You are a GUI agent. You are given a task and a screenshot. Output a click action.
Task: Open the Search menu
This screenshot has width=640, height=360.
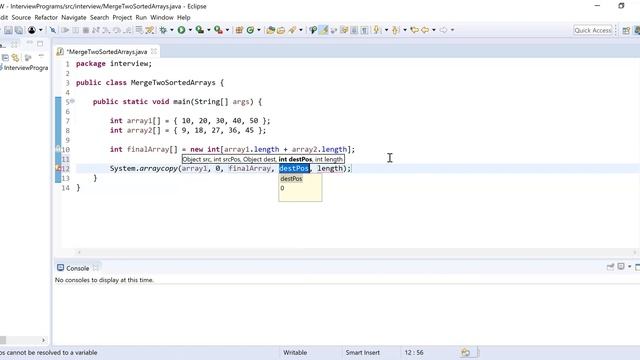pos(100,18)
